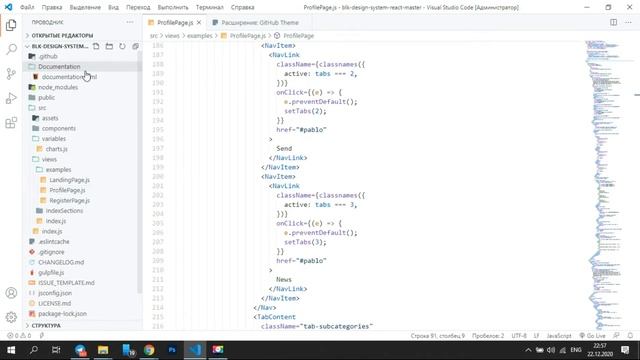Open the Терминал menu
Image resolution: width=640 pixels, height=360 pixels.
[210, 7]
